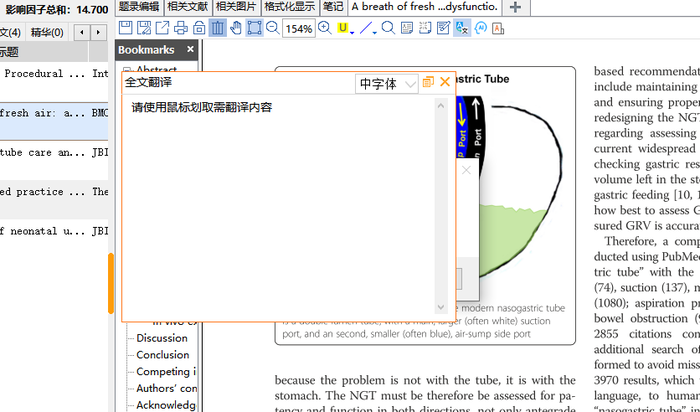
Task: Click the yellow highlight color swatch
Action: (343, 28)
